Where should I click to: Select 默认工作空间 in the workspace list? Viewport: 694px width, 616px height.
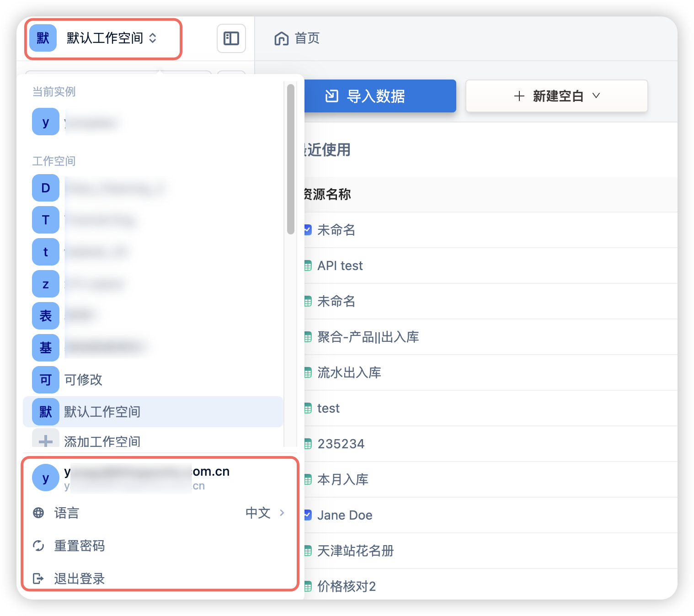tap(153, 412)
